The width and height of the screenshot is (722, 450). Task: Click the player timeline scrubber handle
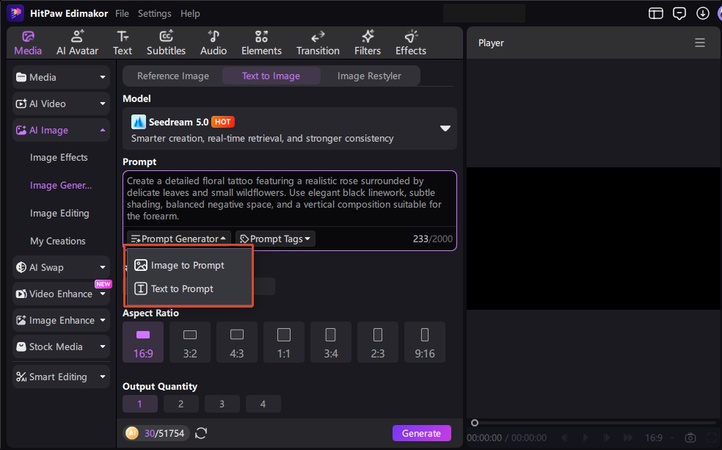(x=474, y=423)
